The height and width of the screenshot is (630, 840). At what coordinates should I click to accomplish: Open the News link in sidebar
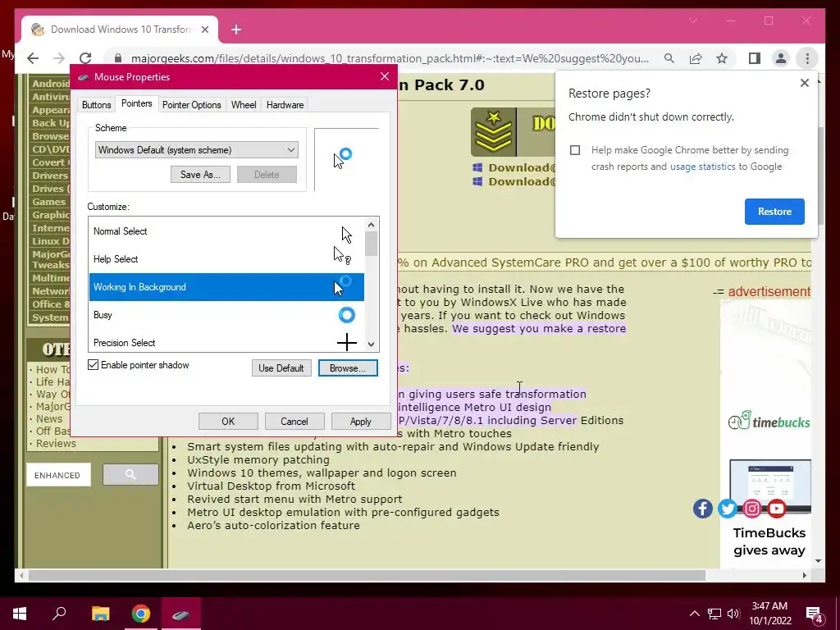(49, 419)
